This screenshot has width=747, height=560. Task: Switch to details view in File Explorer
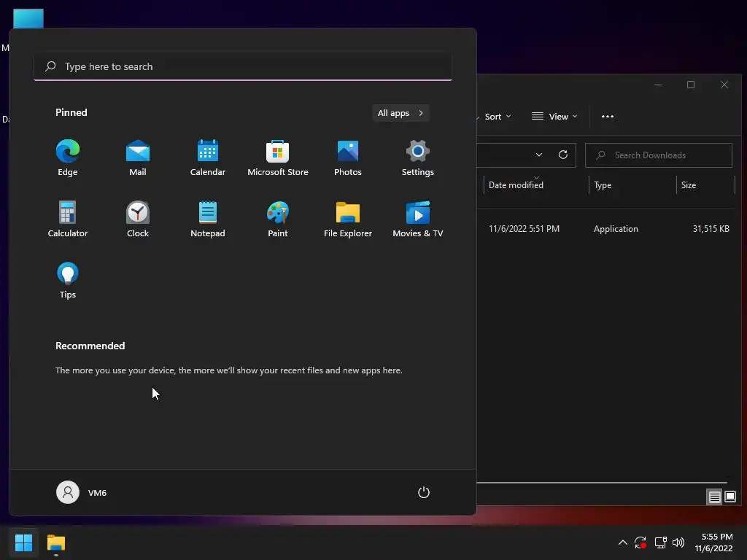tap(714, 497)
